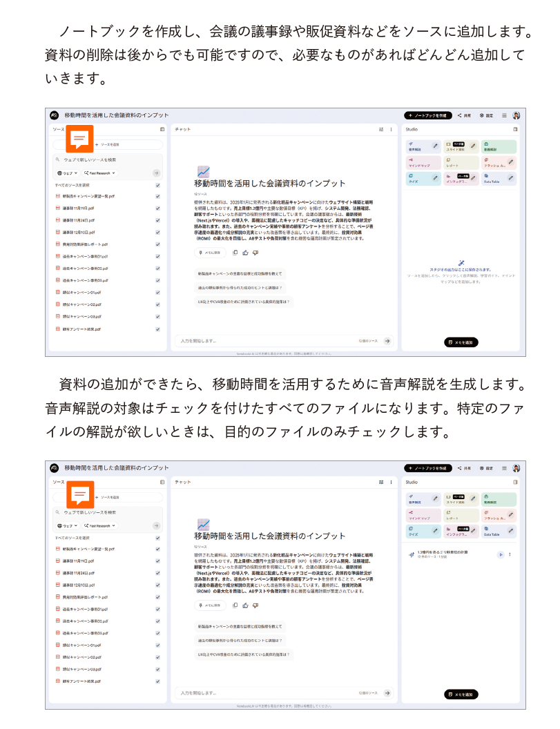Click the copy summary icon in the first screenshot
Viewport: 560px width, 729px height.
[x=235, y=253]
